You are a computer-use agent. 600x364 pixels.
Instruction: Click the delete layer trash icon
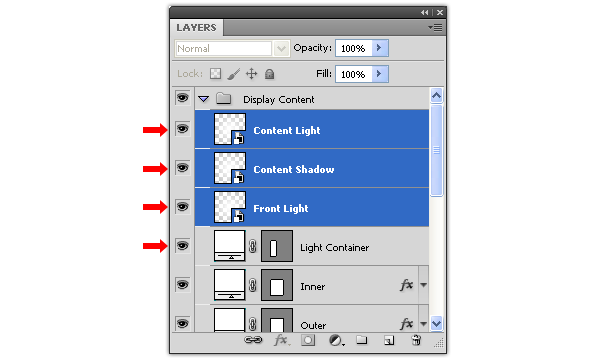[x=416, y=340]
